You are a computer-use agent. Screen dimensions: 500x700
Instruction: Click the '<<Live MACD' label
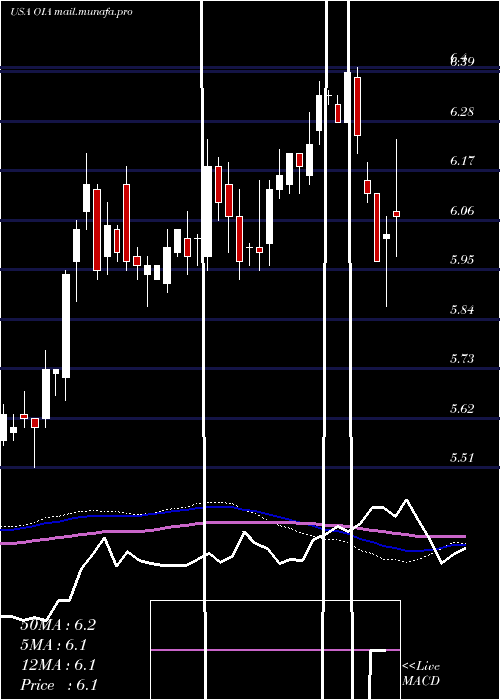coord(421,674)
